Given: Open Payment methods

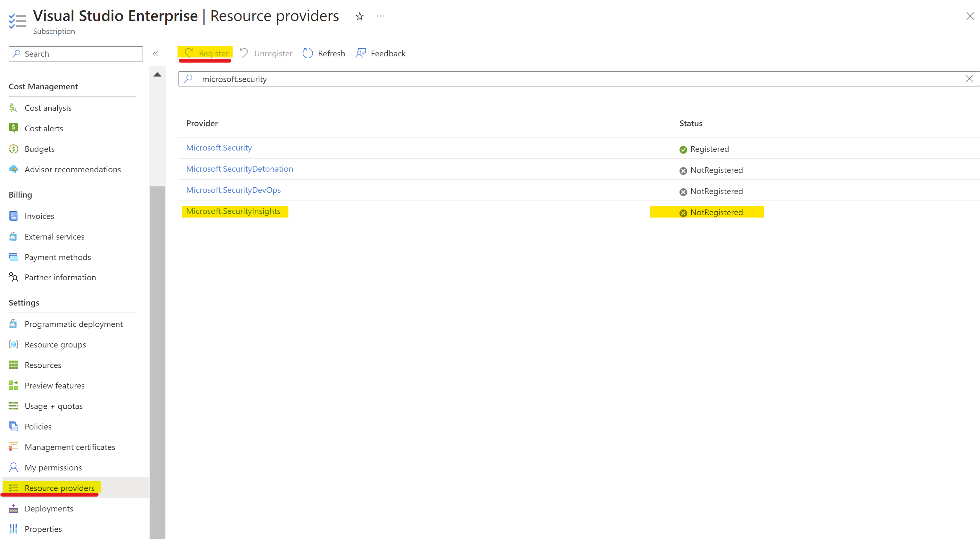Looking at the screenshot, I should [58, 257].
